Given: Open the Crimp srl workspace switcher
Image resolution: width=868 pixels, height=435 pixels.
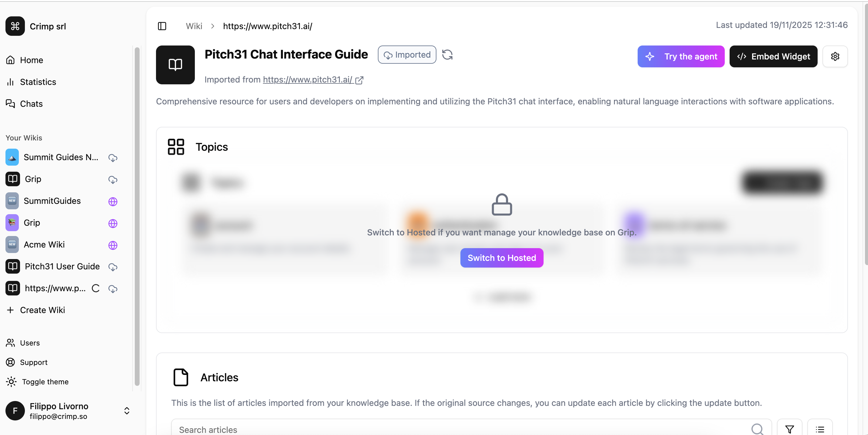Looking at the screenshot, I should pyautogui.click(x=48, y=26).
